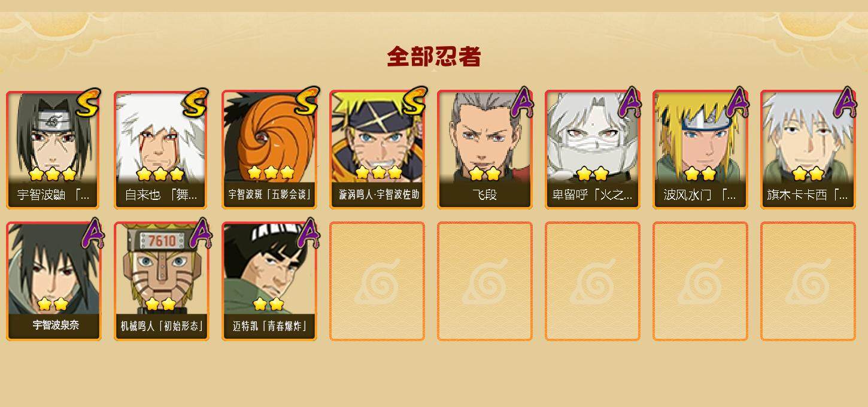Screen dimensions: 868x407
Task: Click the three stars on 宇智波斑 card
Action: (271, 172)
